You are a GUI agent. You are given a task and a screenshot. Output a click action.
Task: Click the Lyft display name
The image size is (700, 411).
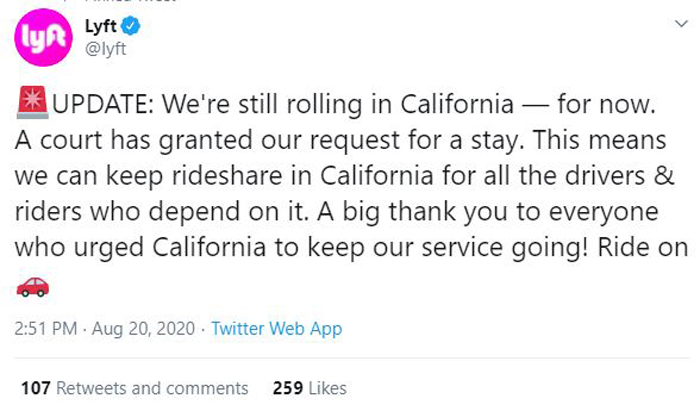pos(101,26)
